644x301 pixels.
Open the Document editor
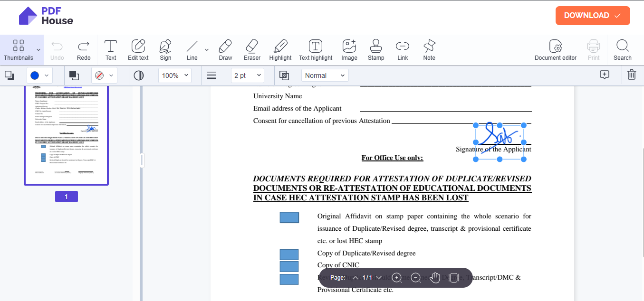click(556, 50)
